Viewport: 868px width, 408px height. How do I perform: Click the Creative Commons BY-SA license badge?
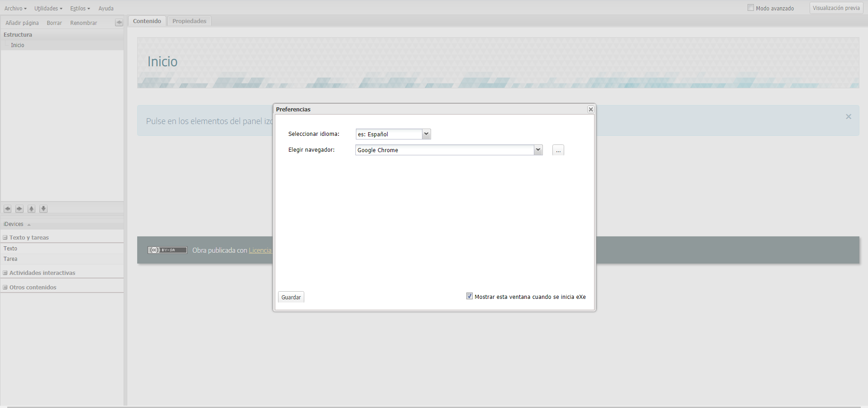[x=167, y=250]
